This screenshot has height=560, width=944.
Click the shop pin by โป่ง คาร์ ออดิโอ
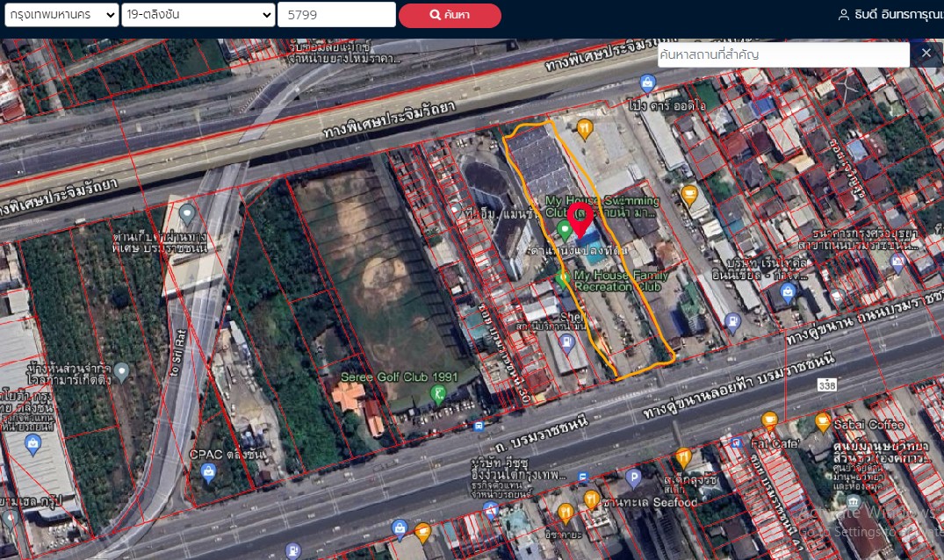(648, 83)
